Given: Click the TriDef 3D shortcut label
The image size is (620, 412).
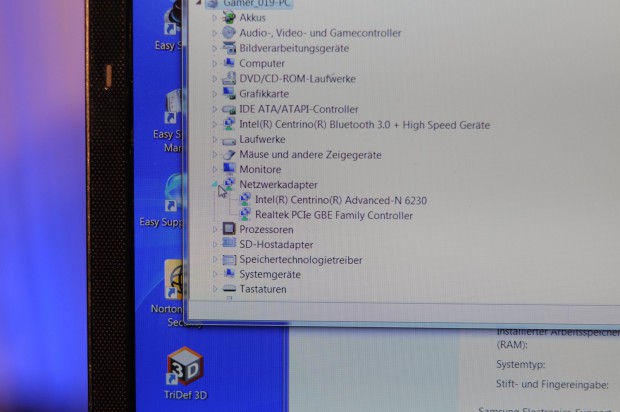Looking at the screenshot, I should click(185, 395).
